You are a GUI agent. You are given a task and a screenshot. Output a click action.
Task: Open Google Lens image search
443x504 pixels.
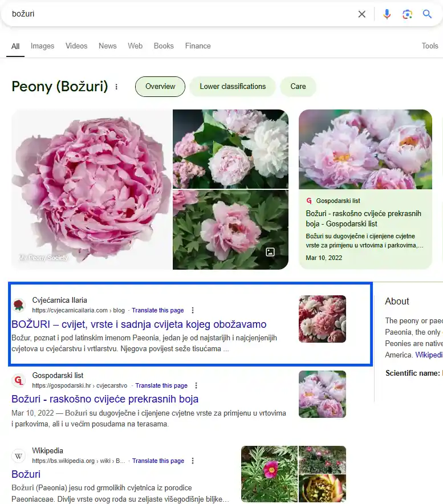coord(407,14)
